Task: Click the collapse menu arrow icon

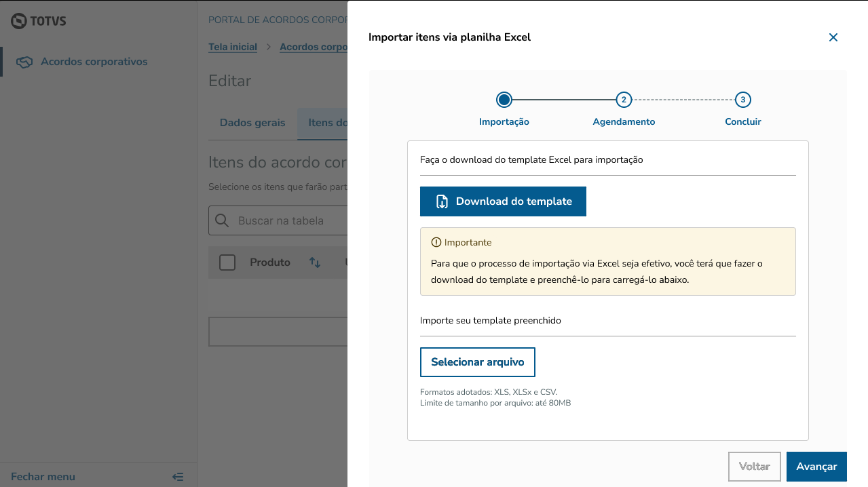Action: pyautogui.click(x=178, y=477)
